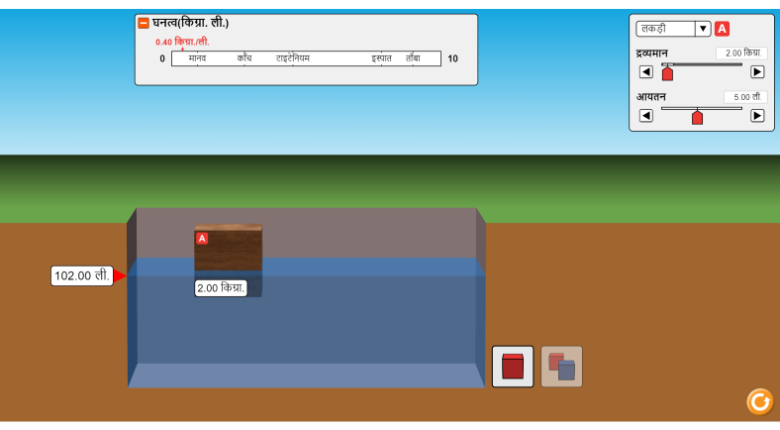Click the 2.00 किग्रा mass value field
This screenshot has height=430, width=780.
(740, 53)
